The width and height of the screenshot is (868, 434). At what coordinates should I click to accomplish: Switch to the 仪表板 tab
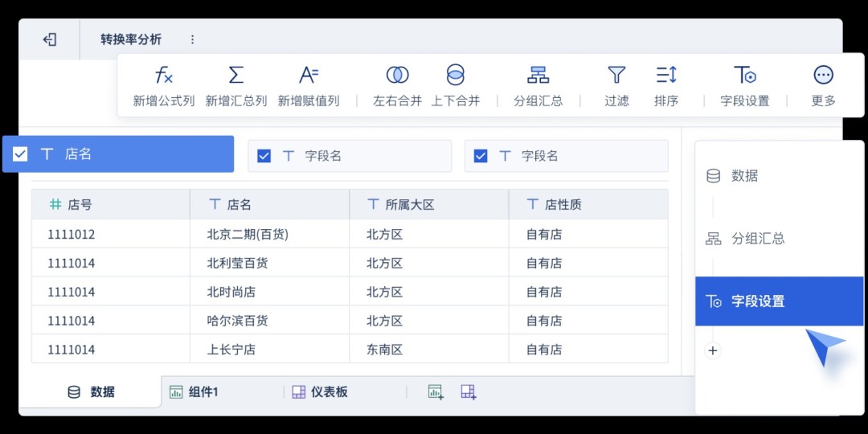pos(320,392)
